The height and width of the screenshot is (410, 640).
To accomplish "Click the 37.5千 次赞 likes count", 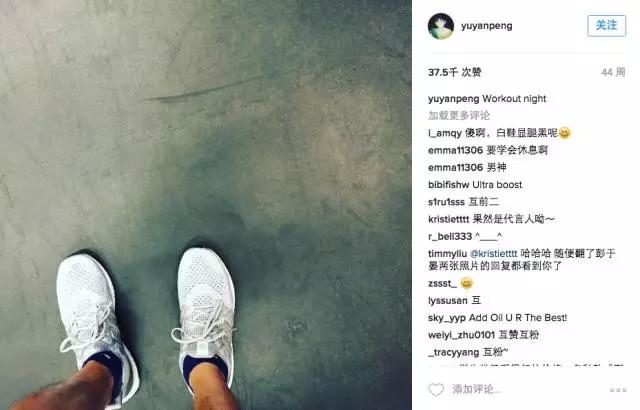I will (455, 73).
